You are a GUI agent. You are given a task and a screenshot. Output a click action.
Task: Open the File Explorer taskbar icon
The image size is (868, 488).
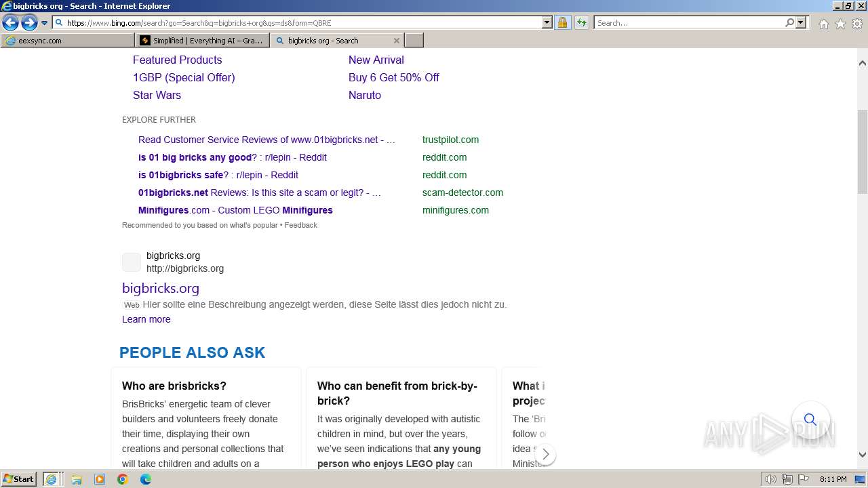(77, 479)
